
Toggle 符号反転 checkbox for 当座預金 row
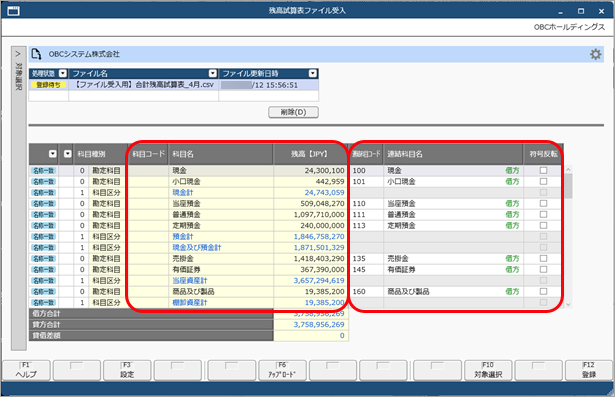tap(543, 204)
